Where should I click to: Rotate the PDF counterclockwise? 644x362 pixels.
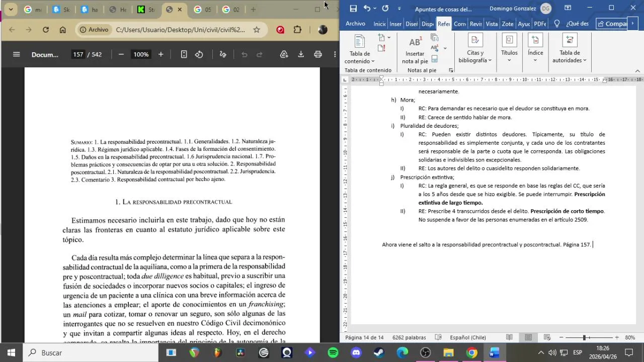pos(199,54)
